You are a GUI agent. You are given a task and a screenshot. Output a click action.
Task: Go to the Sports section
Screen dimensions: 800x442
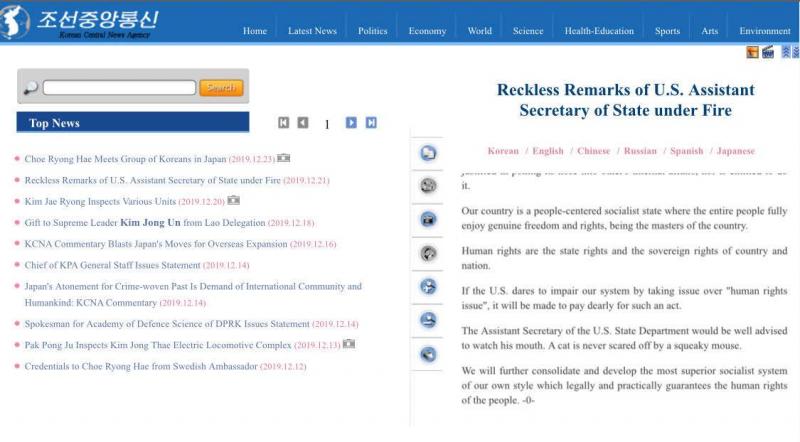pos(667,31)
